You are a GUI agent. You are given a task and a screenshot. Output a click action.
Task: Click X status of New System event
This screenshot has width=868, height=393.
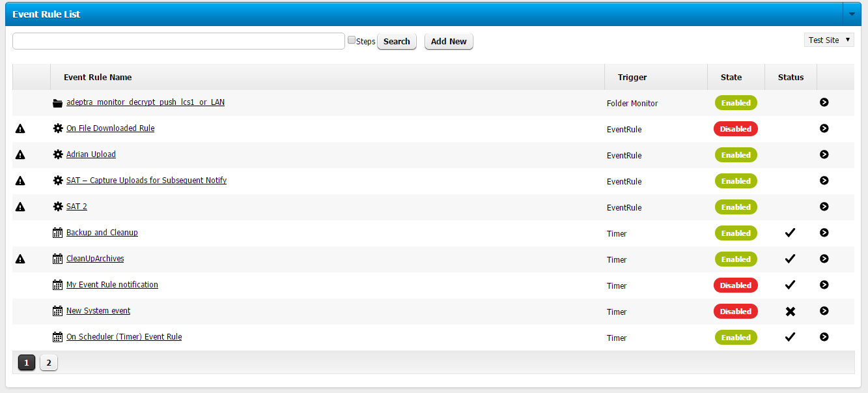(x=791, y=312)
